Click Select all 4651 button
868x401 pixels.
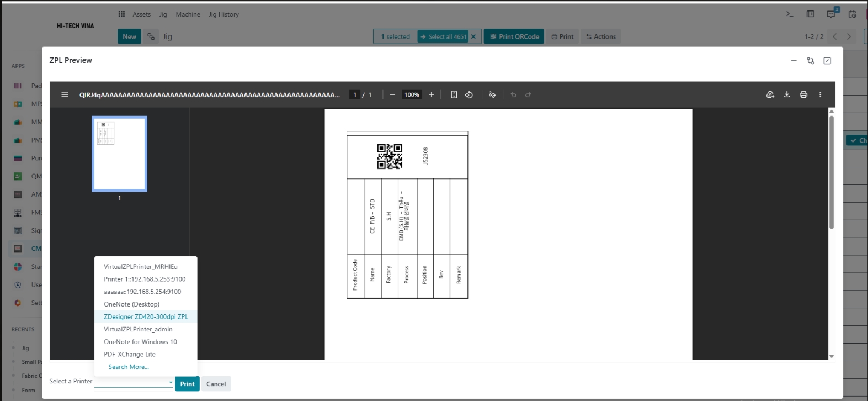(x=443, y=36)
